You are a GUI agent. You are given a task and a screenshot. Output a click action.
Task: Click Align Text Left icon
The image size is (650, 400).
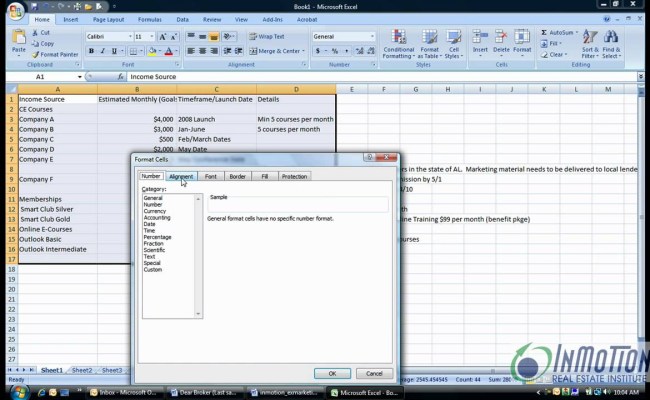(191, 51)
